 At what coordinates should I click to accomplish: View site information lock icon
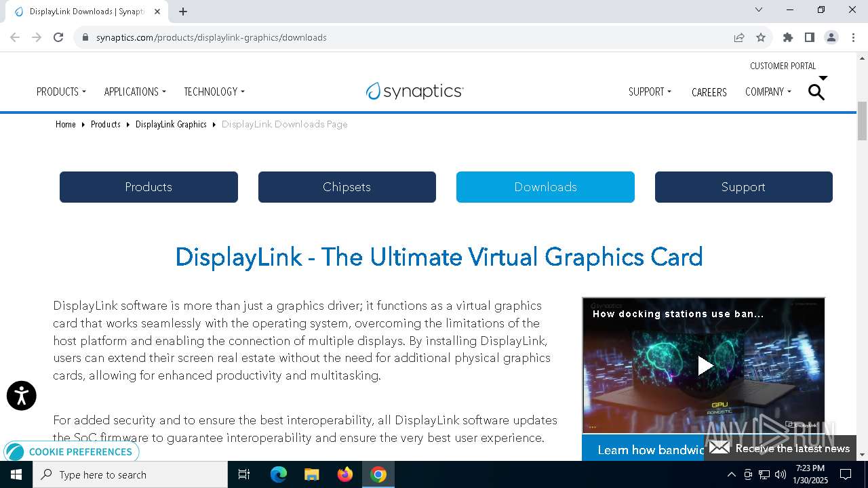click(x=85, y=37)
